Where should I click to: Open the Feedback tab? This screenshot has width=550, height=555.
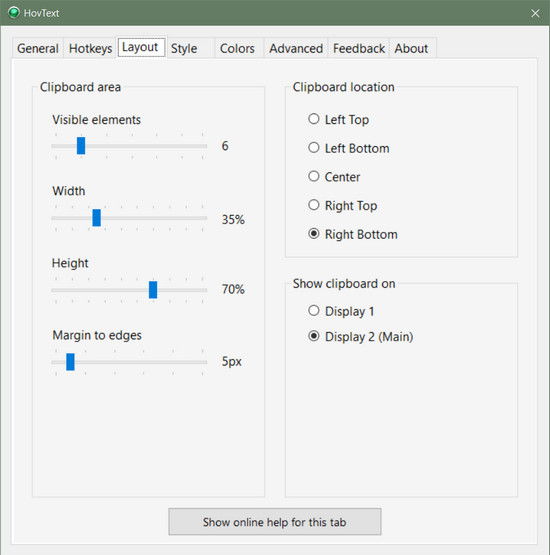click(359, 48)
